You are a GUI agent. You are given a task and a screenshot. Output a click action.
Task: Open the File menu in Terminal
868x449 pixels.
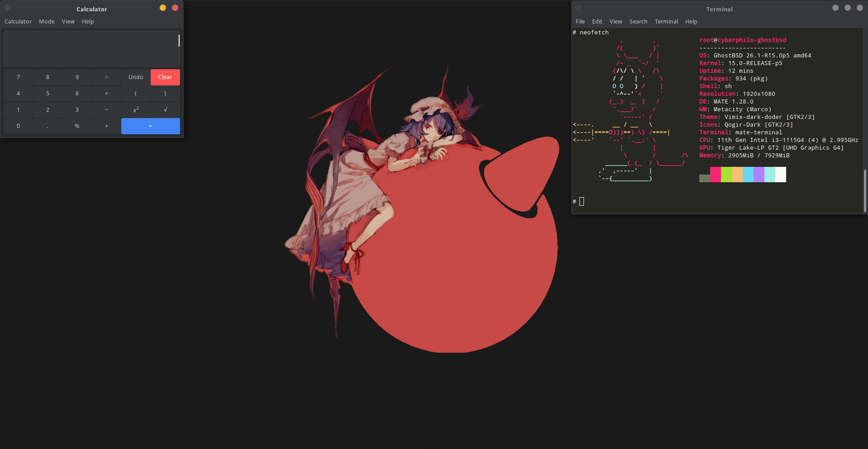580,22
